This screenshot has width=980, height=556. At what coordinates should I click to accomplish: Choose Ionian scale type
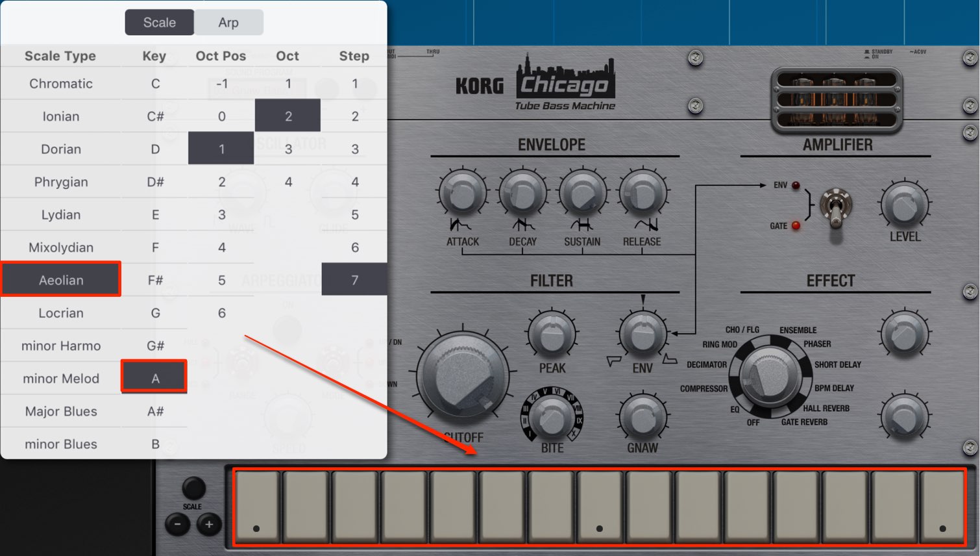pyautogui.click(x=61, y=116)
